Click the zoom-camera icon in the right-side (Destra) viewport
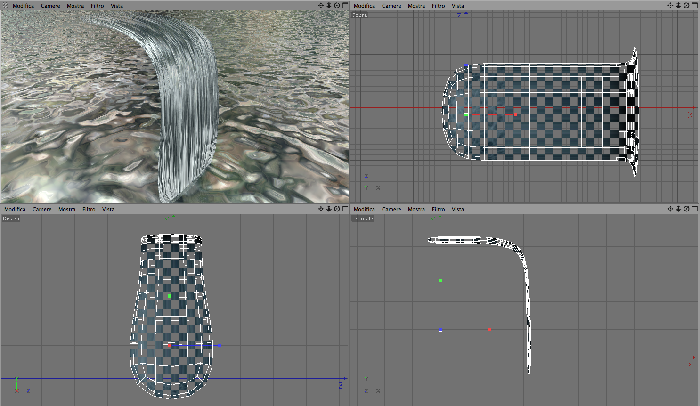The image size is (700, 406). pyautogui.click(x=329, y=209)
